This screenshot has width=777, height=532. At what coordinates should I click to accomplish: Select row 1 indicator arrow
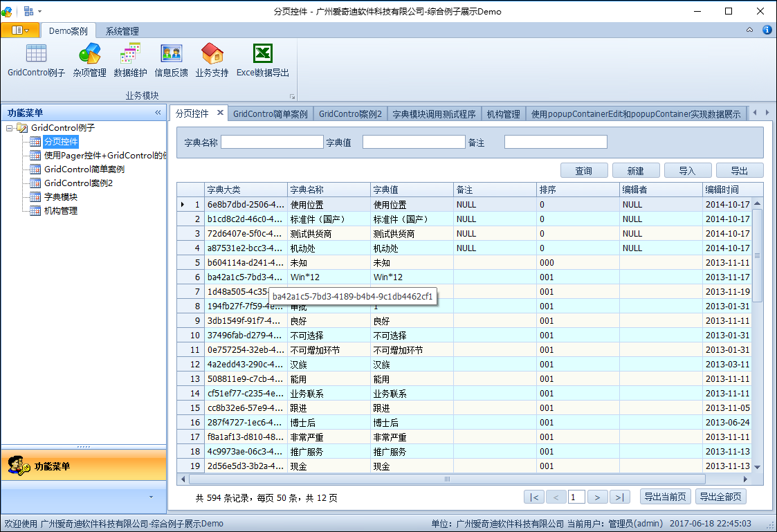point(183,205)
